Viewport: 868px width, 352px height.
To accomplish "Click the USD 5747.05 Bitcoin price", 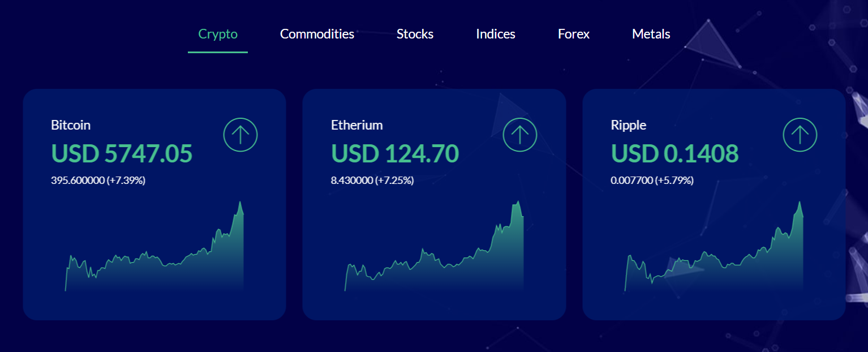I will click(x=122, y=154).
